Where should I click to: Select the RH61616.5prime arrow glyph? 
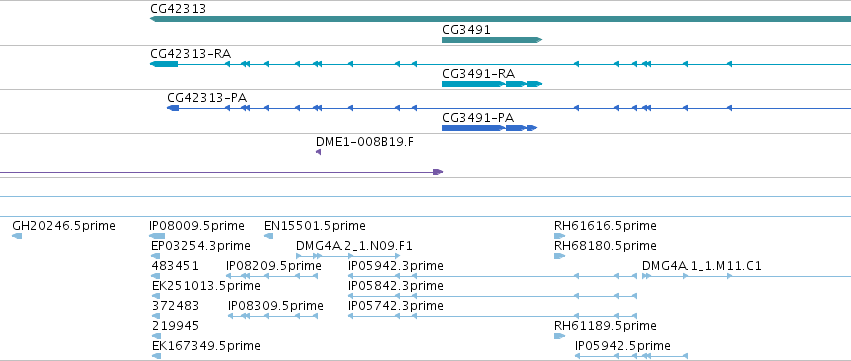560,236
